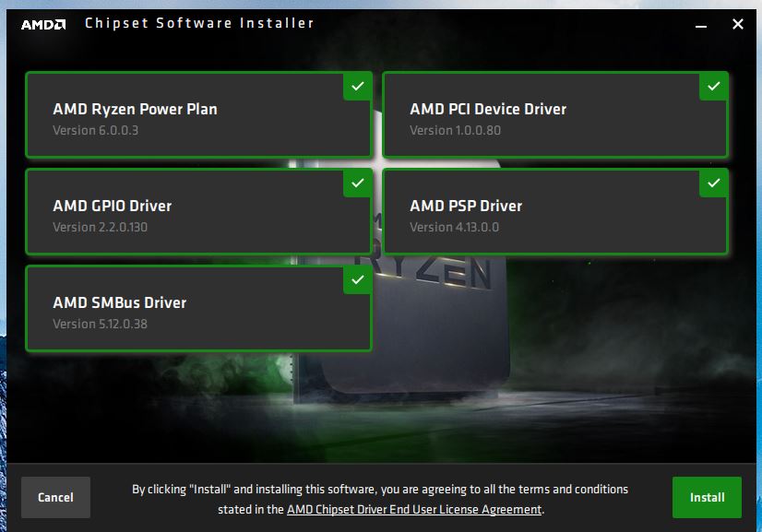Click the 'Version 5.12.0.38' text
The image size is (762, 532).
click(101, 324)
